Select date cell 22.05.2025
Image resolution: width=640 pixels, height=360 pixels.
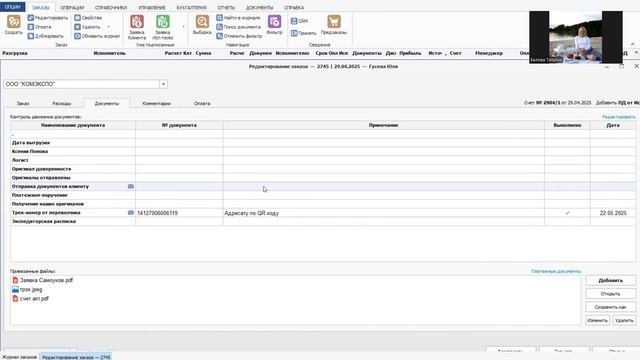pos(613,213)
